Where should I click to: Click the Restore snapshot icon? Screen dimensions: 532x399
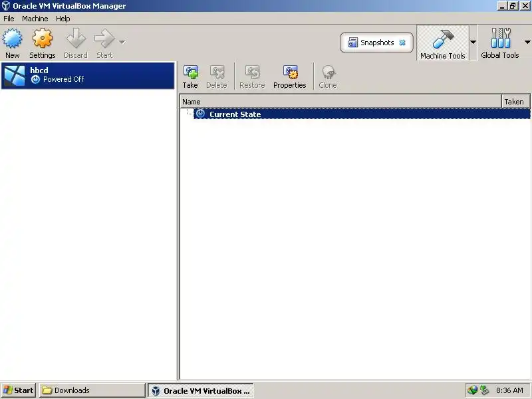pyautogui.click(x=253, y=72)
